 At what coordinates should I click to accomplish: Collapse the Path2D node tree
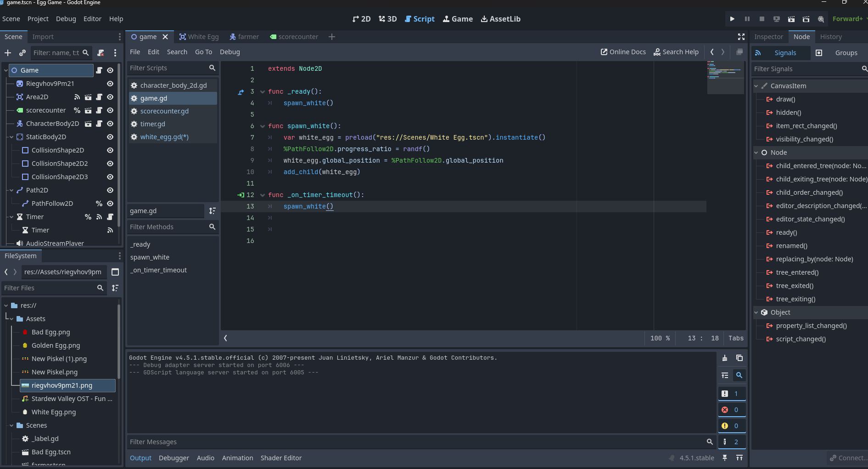click(11, 190)
